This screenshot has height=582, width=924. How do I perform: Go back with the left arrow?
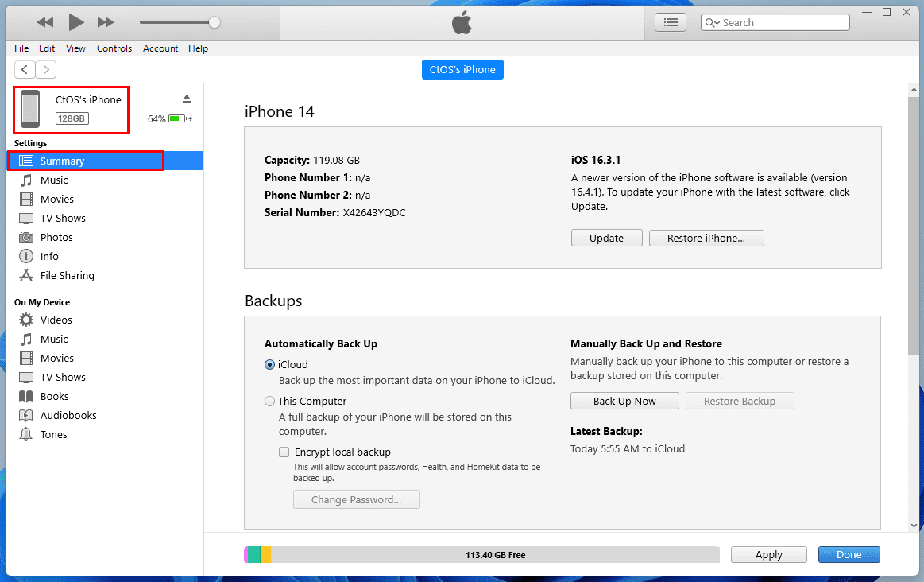[x=25, y=70]
